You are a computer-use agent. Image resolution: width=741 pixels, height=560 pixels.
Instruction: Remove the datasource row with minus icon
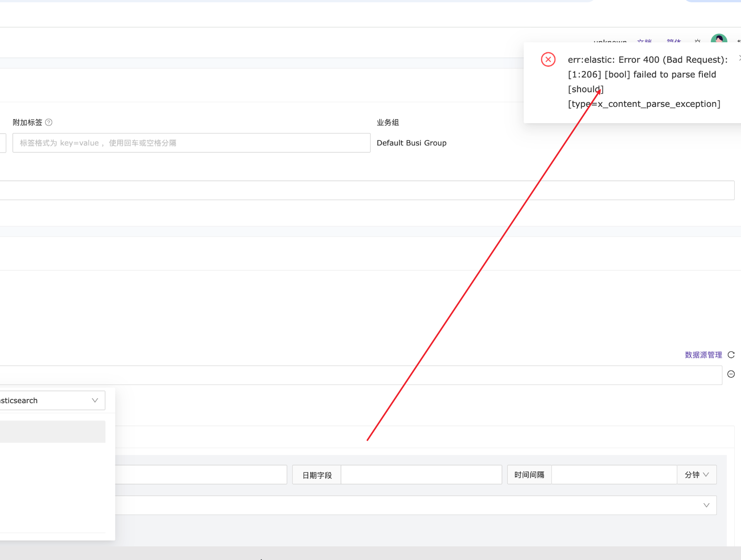[731, 374]
